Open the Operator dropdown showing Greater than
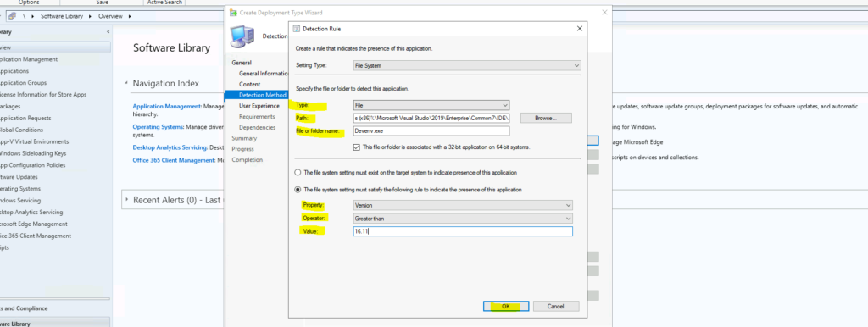This screenshot has height=327, width=868. point(463,219)
